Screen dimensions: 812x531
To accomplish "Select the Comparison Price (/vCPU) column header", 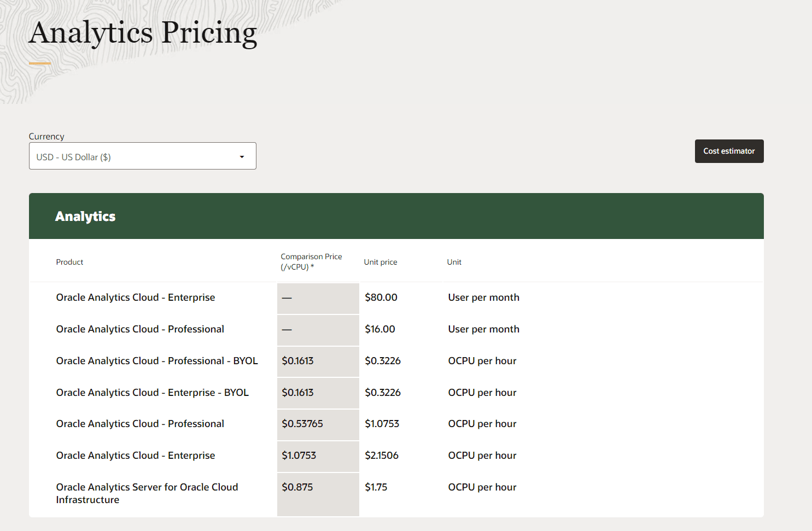I will coord(311,261).
